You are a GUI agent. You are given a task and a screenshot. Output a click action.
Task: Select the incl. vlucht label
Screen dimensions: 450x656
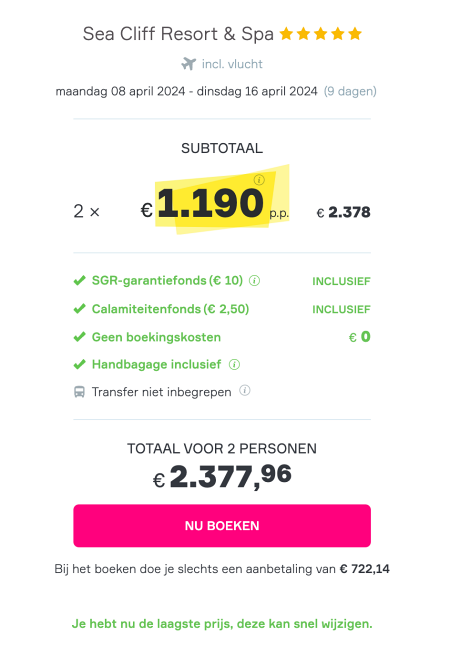232,64
